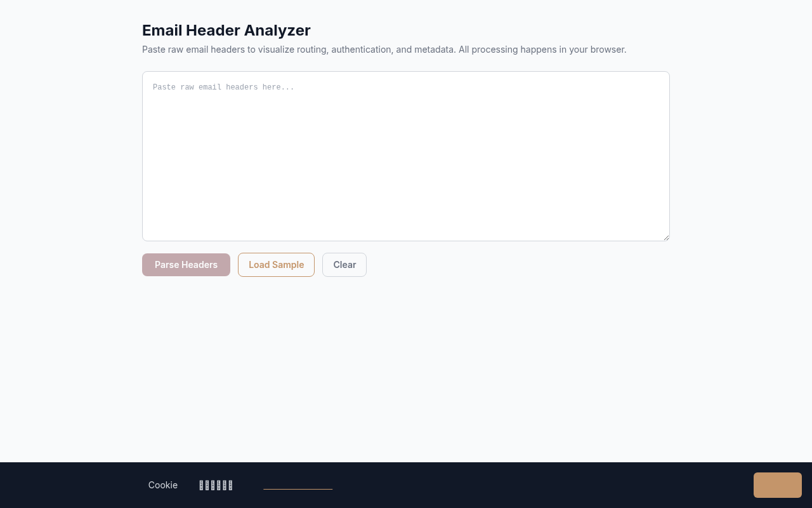
Task: Click the tan cookie banner button
Action: (x=777, y=485)
